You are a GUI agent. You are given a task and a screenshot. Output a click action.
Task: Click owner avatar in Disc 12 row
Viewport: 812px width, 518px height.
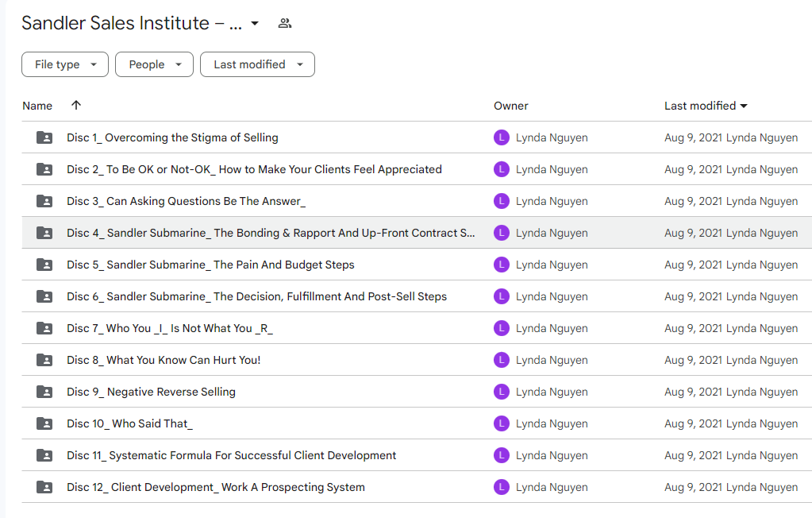pos(502,487)
